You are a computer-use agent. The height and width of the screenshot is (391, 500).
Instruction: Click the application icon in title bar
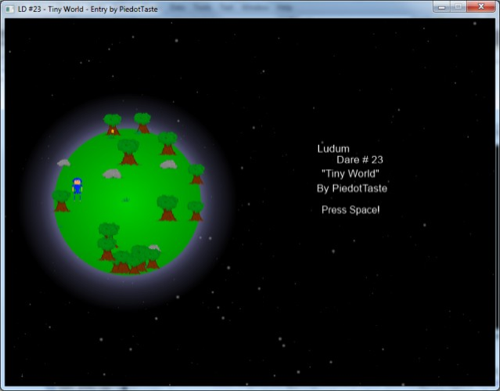pyautogui.click(x=10, y=9)
